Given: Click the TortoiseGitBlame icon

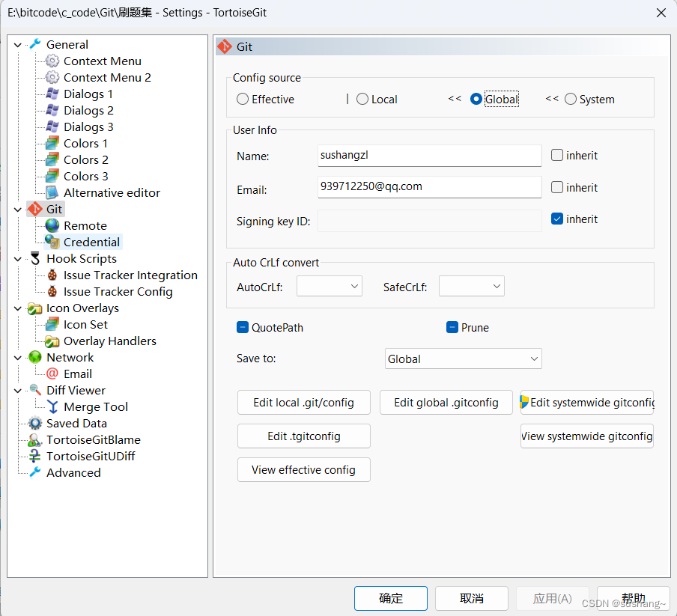Looking at the screenshot, I should click(x=34, y=439).
